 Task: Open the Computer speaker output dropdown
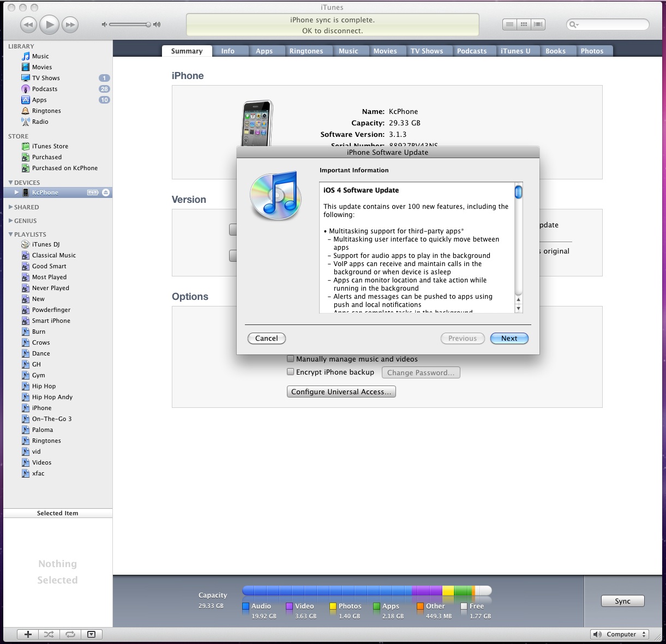[x=619, y=634]
